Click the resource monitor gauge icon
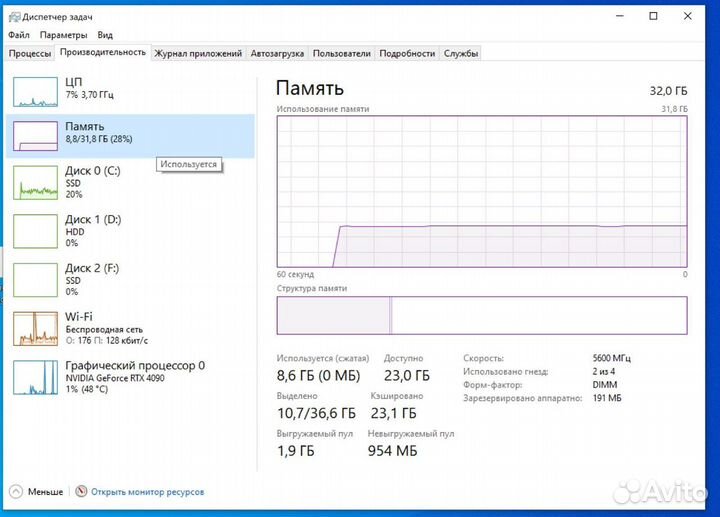Screen dimensions: 720x517 (81, 491)
